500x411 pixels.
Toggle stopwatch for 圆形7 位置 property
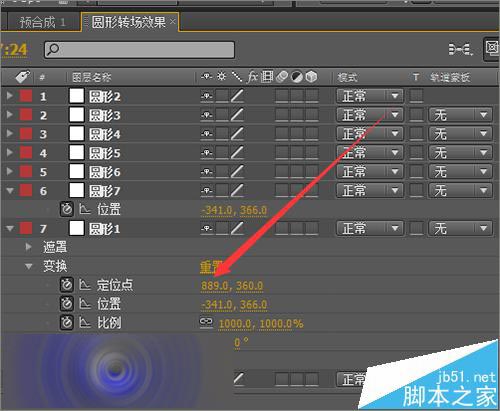click(67, 209)
